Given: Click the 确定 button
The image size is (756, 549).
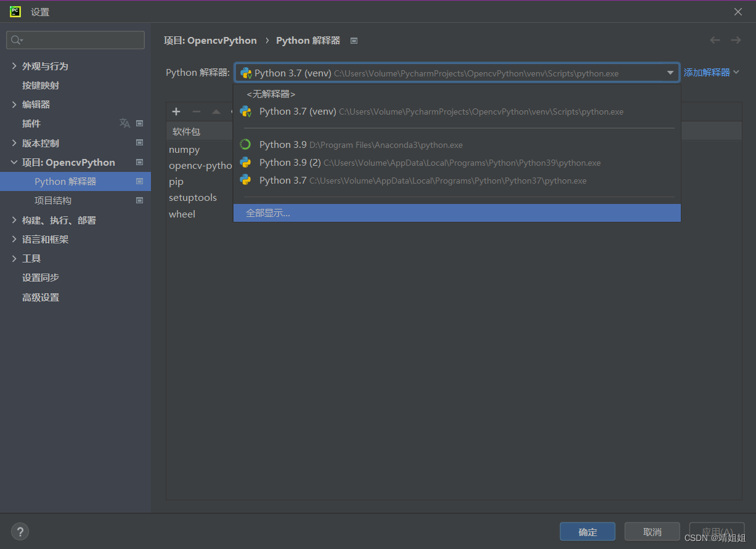Looking at the screenshot, I should [x=587, y=531].
